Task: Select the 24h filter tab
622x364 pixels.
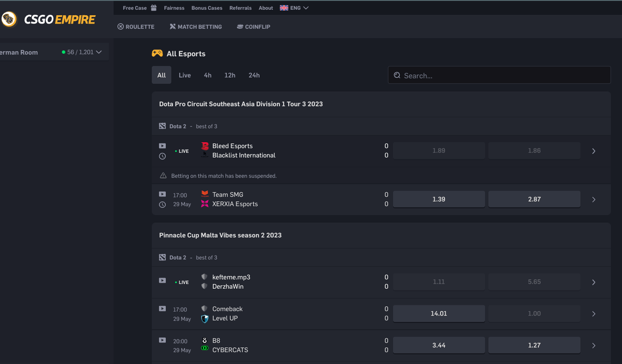Action: coord(254,75)
